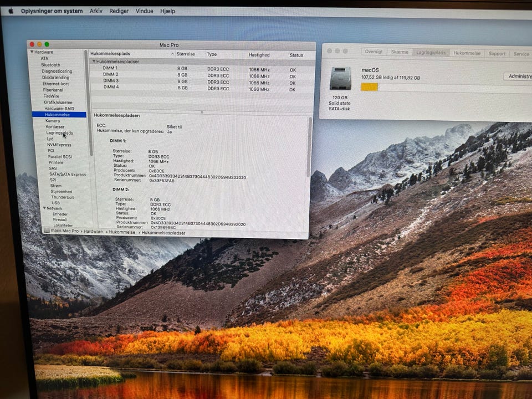Switch to the Oversigt tab
This screenshot has width=532, height=399.
[x=374, y=52]
